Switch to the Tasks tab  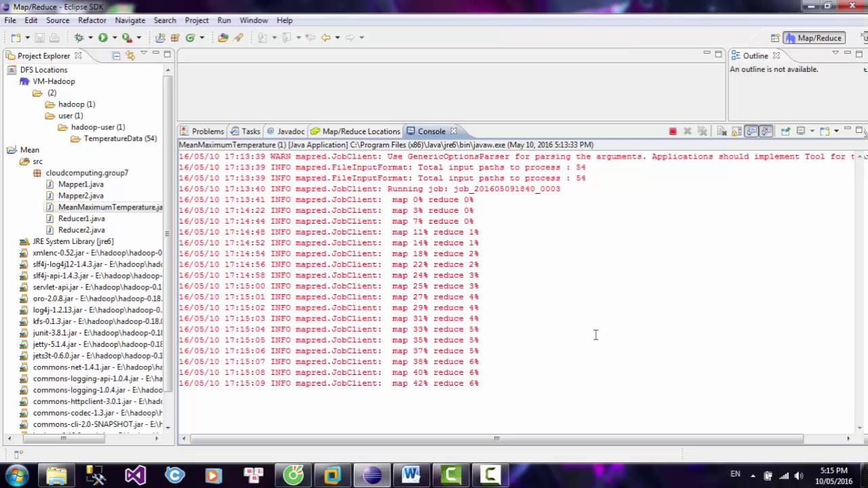coord(245,131)
